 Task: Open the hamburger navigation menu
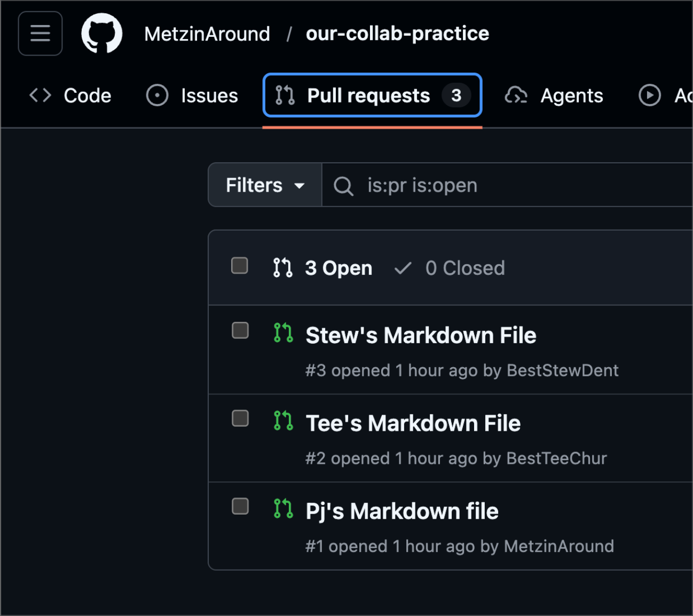[40, 34]
